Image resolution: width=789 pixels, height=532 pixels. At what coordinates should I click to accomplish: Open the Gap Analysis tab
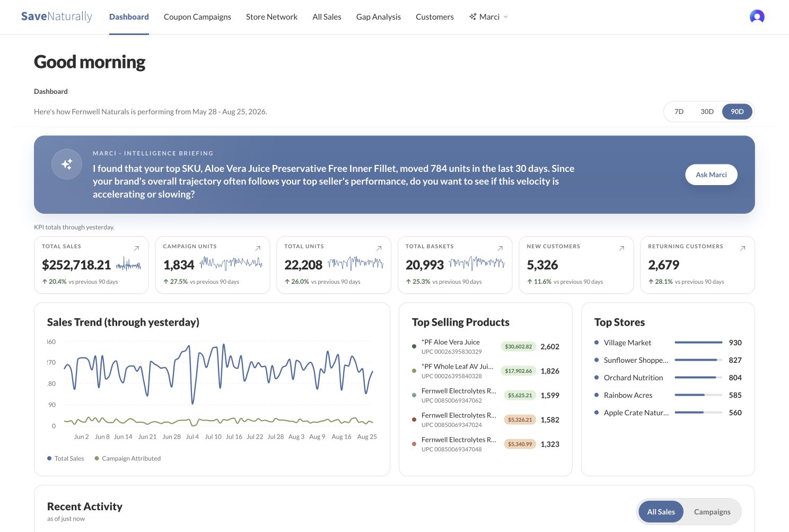tap(379, 17)
